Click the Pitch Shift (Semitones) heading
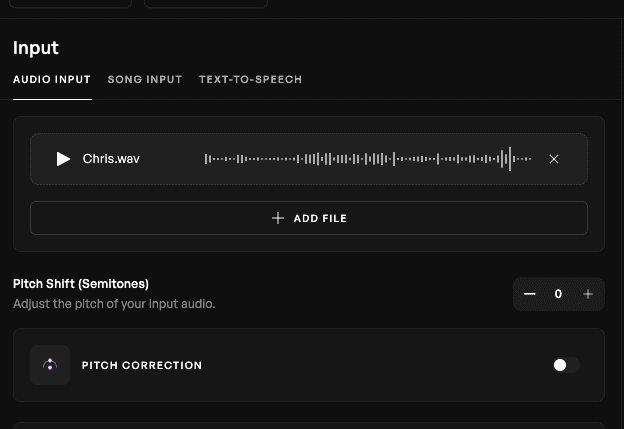The height and width of the screenshot is (429, 624). 81,284
